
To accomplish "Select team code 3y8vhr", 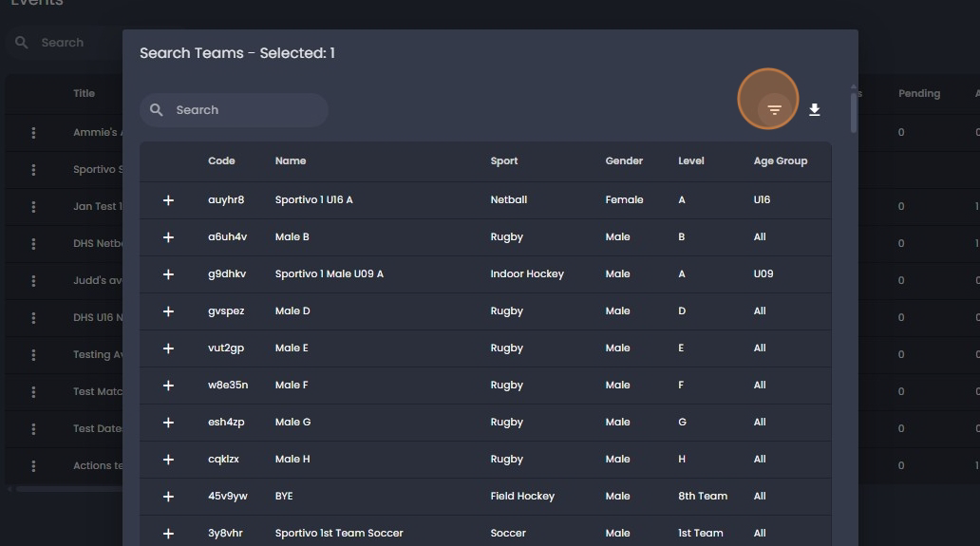I will (x=225, y=533).
